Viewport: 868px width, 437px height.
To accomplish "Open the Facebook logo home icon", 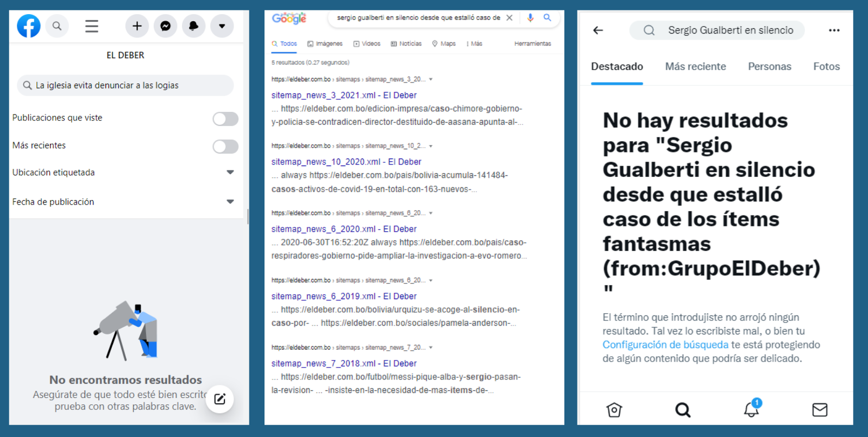I will point(29,26).
